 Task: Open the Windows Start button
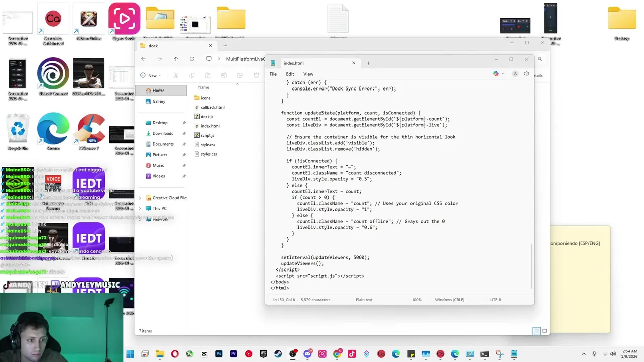[130, 354]
